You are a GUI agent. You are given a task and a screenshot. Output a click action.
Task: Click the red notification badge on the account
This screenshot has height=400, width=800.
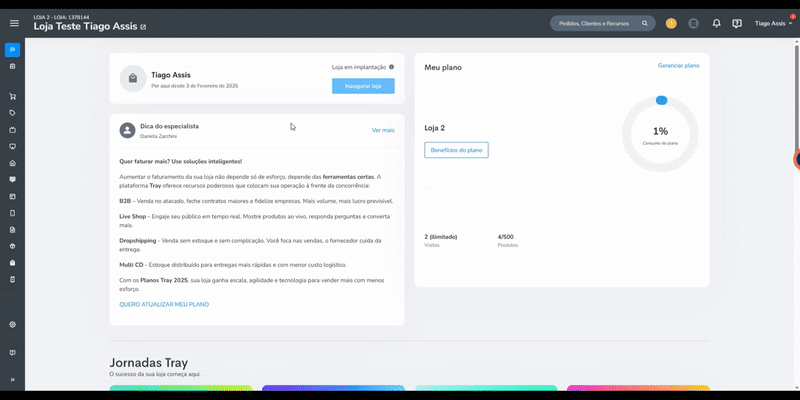[x=792, y=17]
